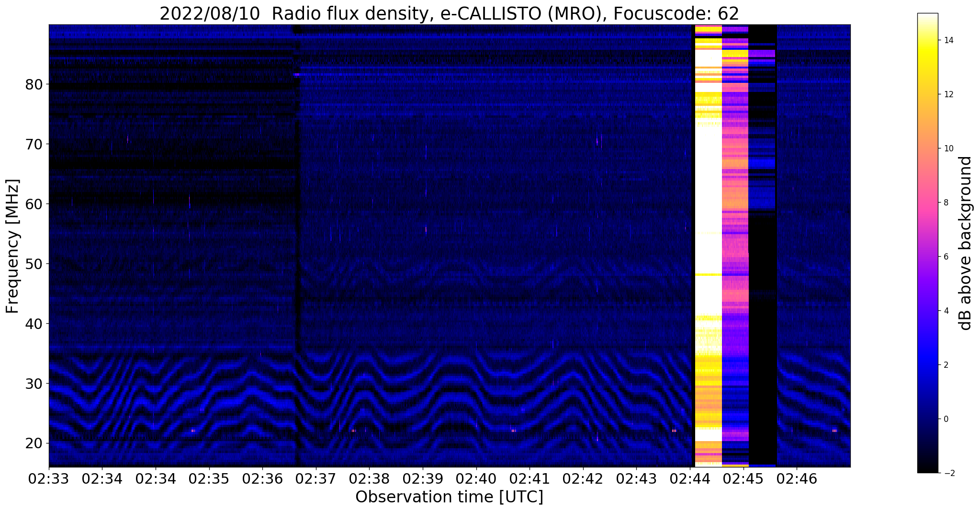Select the 02:38 time tick label
Screen dimensions: 980x511
(x=369, y=478)
